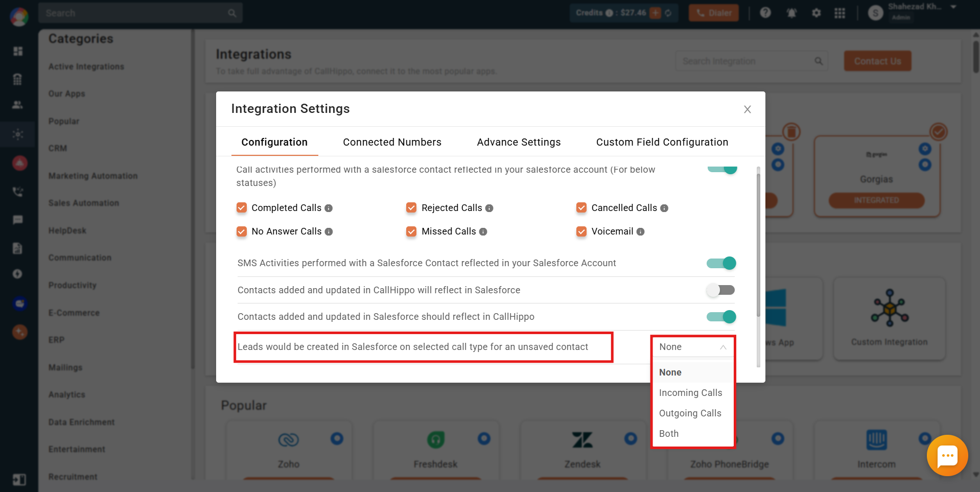Choose None in the dropdown list
This screenshot has width=980, height=492.
693,372
